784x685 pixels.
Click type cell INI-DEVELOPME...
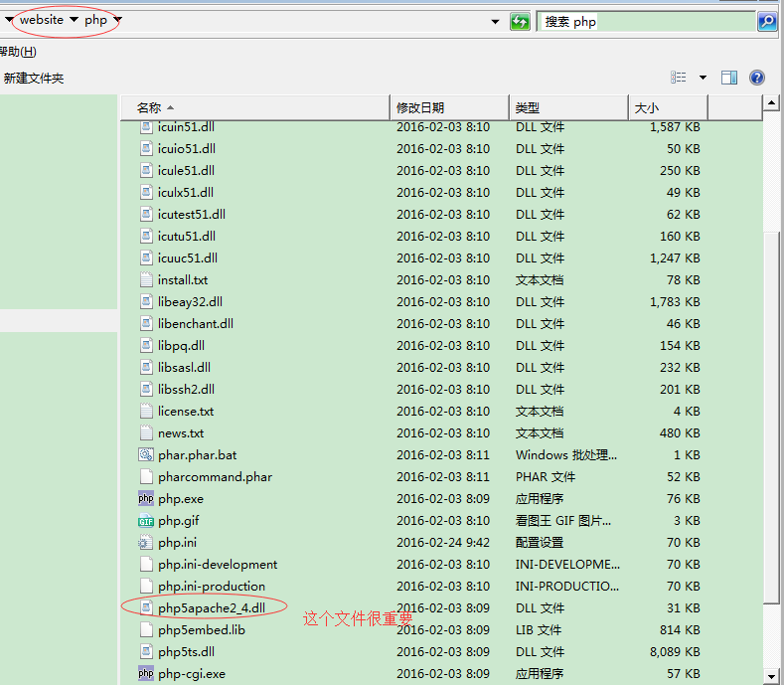click(x=567, y=565)
